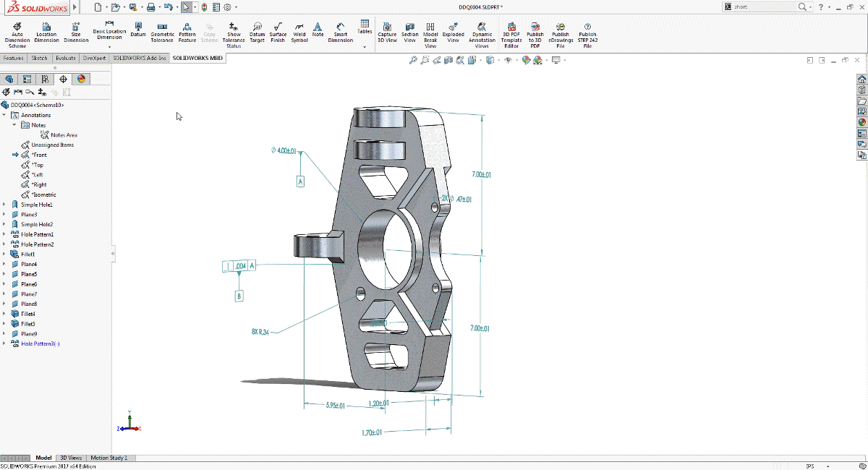Image resolution: width=868 pixels, height=470 pixels.
Task: Toggle the Section View tool
Action: point(410,33)
